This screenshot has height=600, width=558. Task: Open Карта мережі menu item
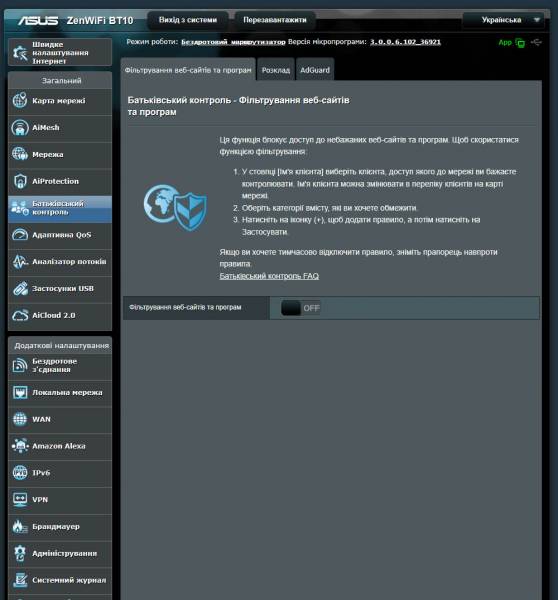pos(60,101)
